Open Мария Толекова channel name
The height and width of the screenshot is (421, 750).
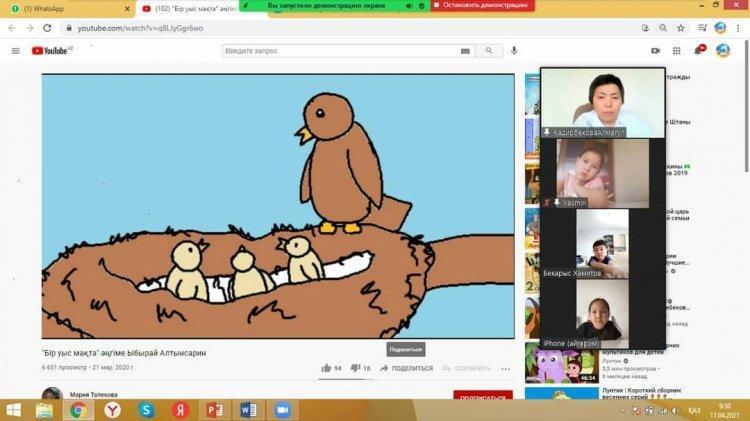coord(94,395)
